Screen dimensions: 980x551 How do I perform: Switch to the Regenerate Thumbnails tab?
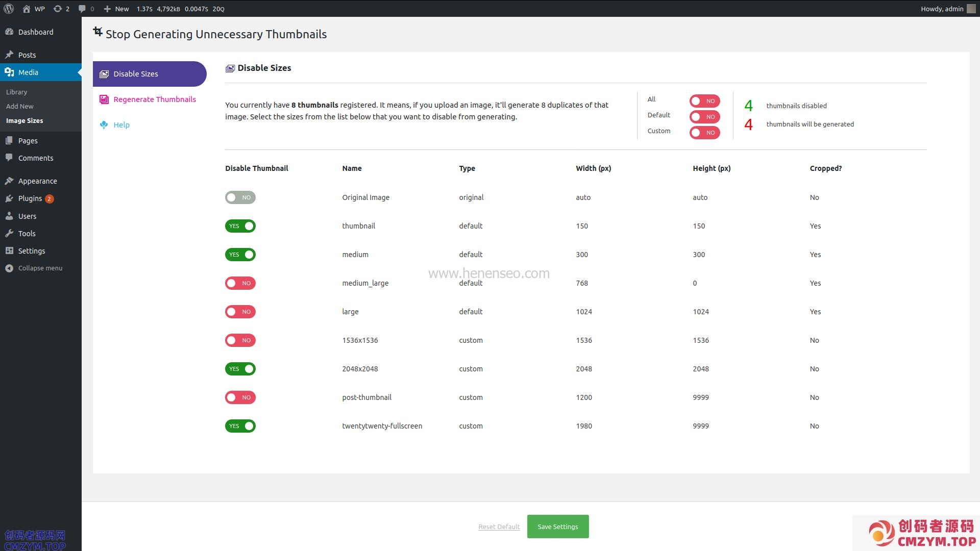(154, 99)
